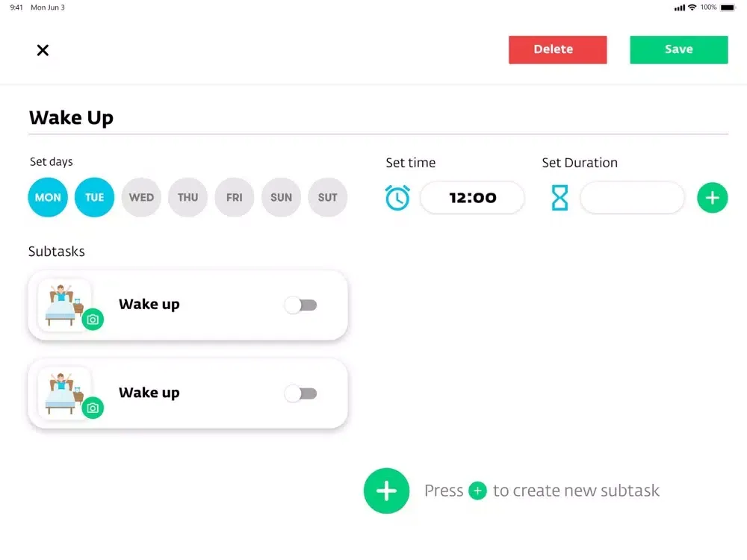Deselect the MON day circle

click(48, 198)
